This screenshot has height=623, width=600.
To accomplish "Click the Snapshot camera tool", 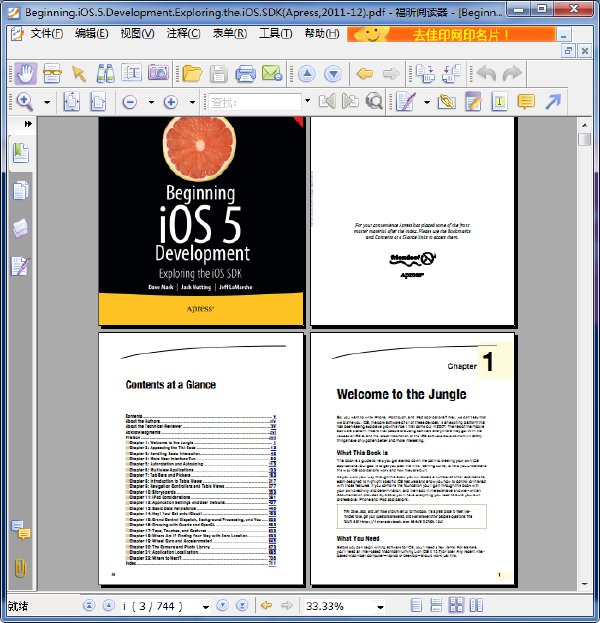I will click(158, 73).
